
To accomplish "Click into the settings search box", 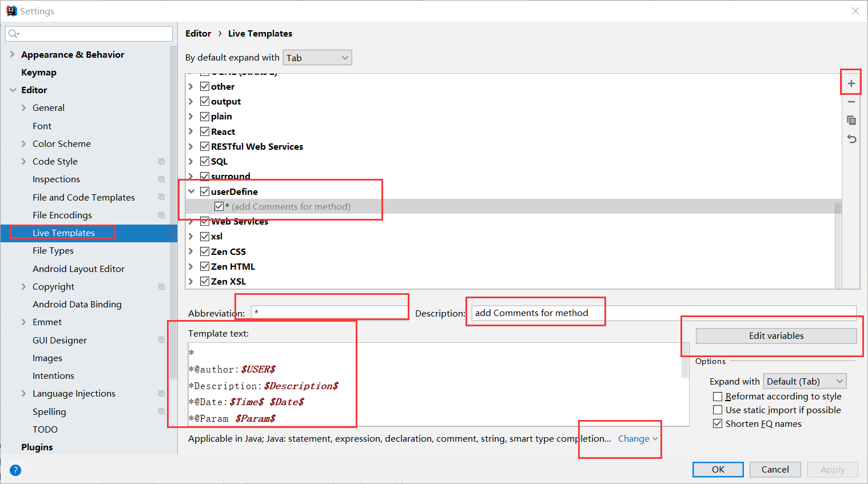I will pos(89,34).
